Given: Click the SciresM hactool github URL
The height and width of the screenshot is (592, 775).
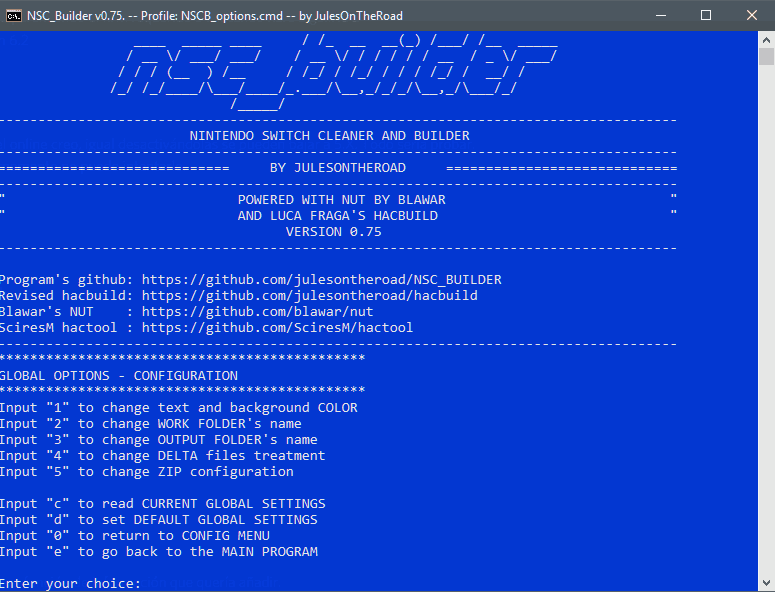Looking at the screenshot, I should tap(277, 328).
